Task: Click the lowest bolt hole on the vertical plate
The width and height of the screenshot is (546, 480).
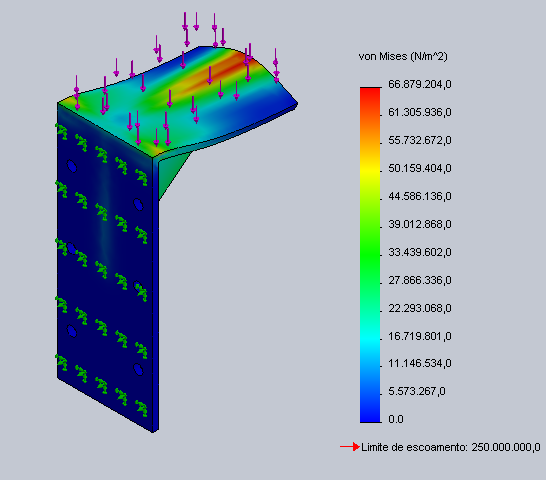Action: [x=138, y=369]
